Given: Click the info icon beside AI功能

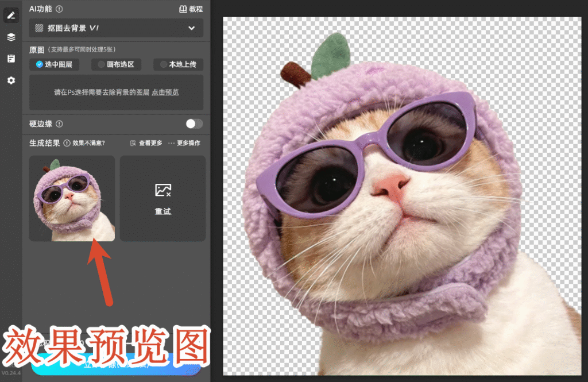Looking at the screenshot, I should [x=59, y=9].
